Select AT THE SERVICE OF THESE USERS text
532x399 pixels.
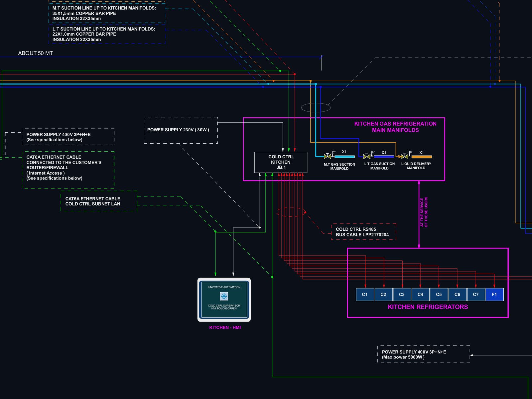(x=424, y=212)
